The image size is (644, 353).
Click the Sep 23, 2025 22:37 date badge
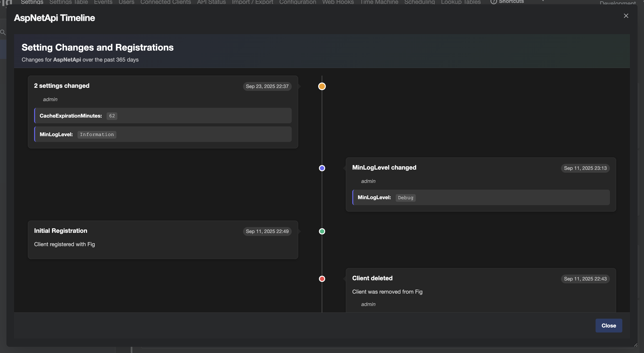pyautogui.click(x=267, y=86)
